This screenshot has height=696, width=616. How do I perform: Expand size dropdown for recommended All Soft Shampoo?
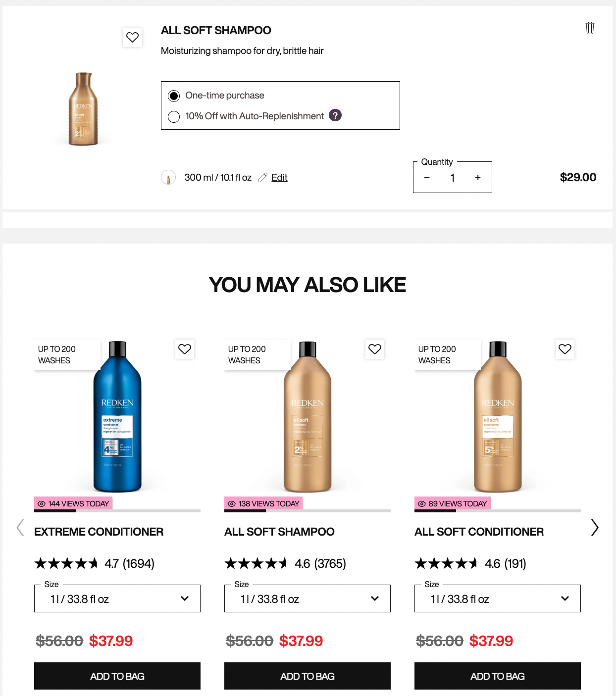(308, 598)
